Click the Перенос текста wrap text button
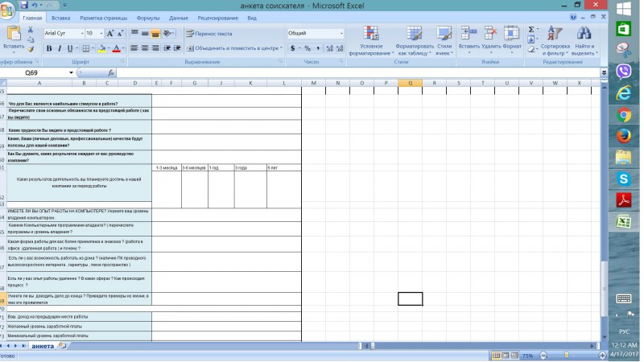This screenshot has height=362, width=644. pyautogui.click(x=209, y=34)
